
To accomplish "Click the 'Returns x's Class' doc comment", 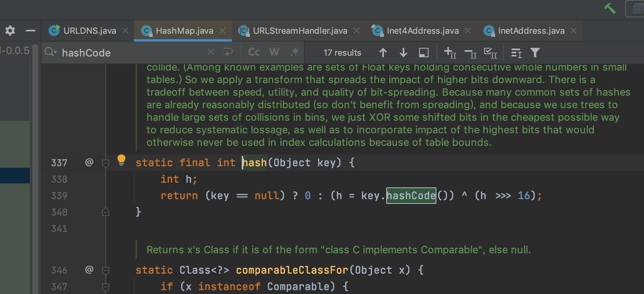I will point(338,250).
